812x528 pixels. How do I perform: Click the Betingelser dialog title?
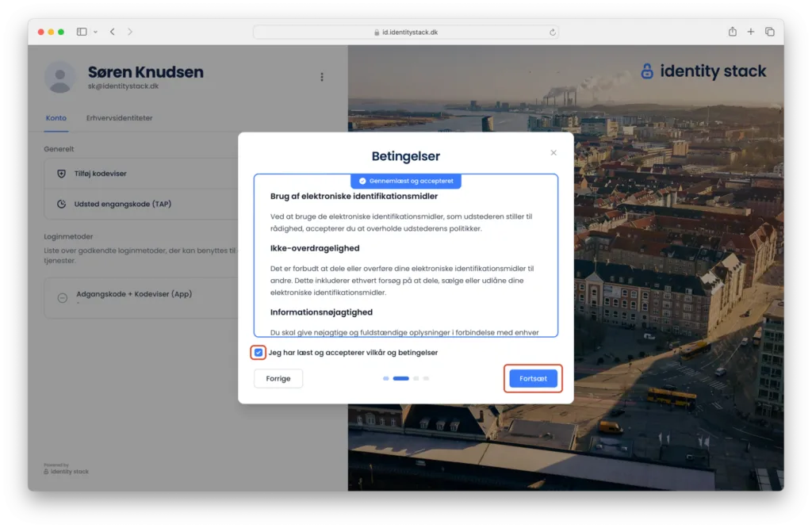tap(406, 156)
